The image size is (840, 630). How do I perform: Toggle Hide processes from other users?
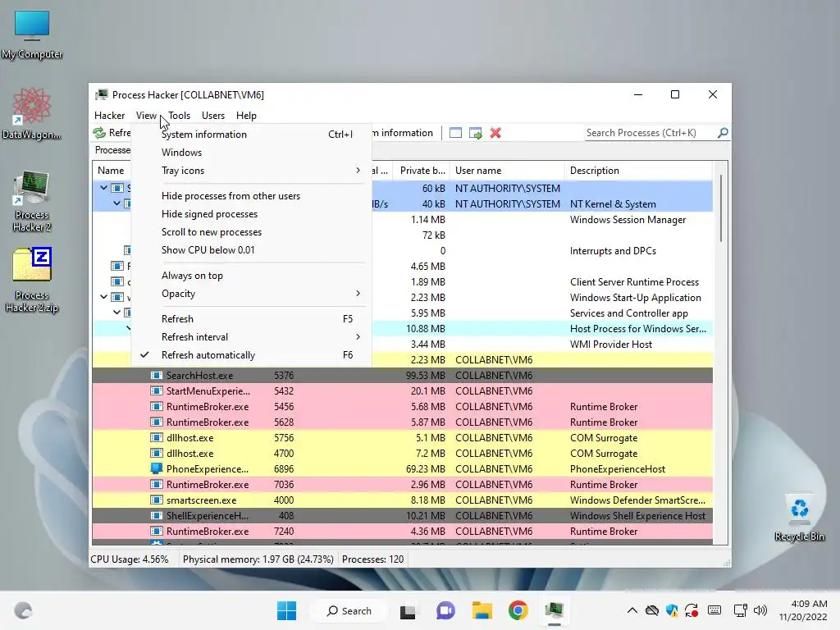251,196
